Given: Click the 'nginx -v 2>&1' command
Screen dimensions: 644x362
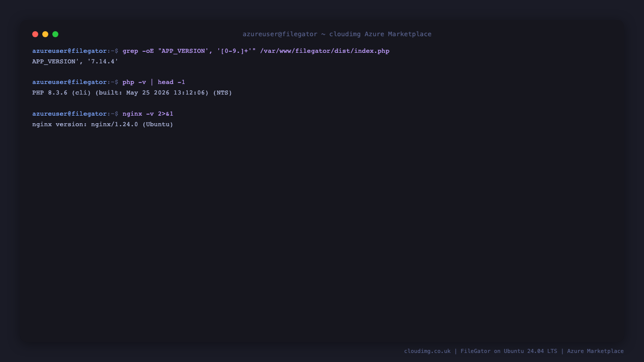Looking at the screenshot, I should 148,114.
